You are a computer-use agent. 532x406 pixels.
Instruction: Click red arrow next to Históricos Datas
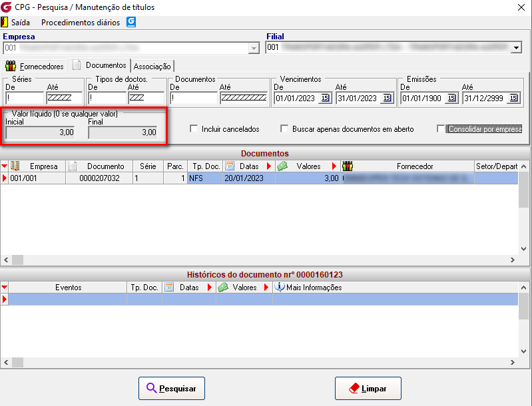click(209, 288)
